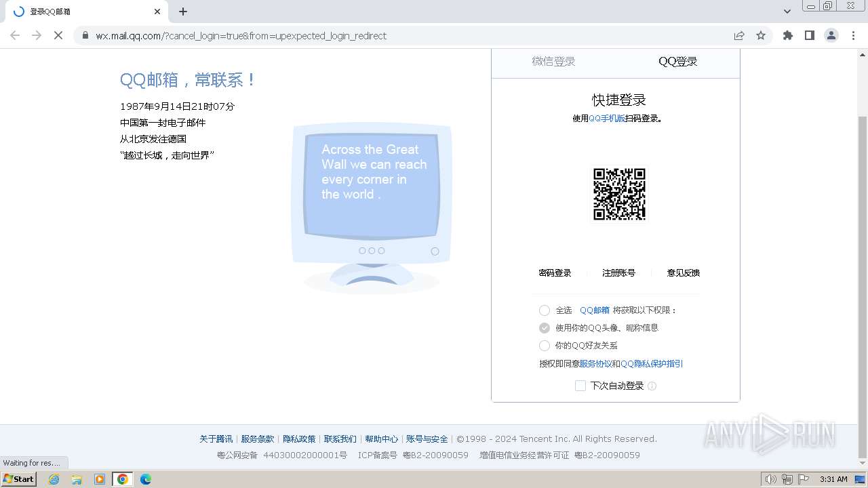The image size is (868, 488).
Task: Toggle 使用你的QQ头像、昵称信息 option
Action: 544,328
